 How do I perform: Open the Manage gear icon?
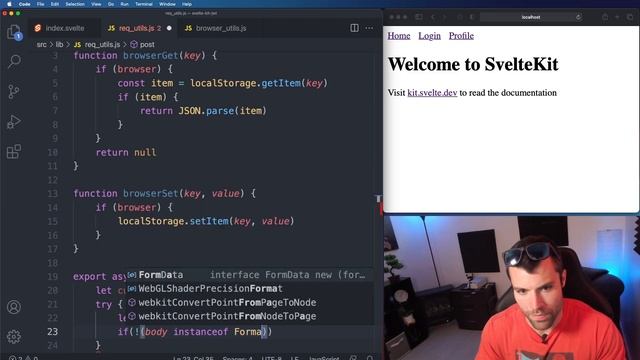coord(14,337)
